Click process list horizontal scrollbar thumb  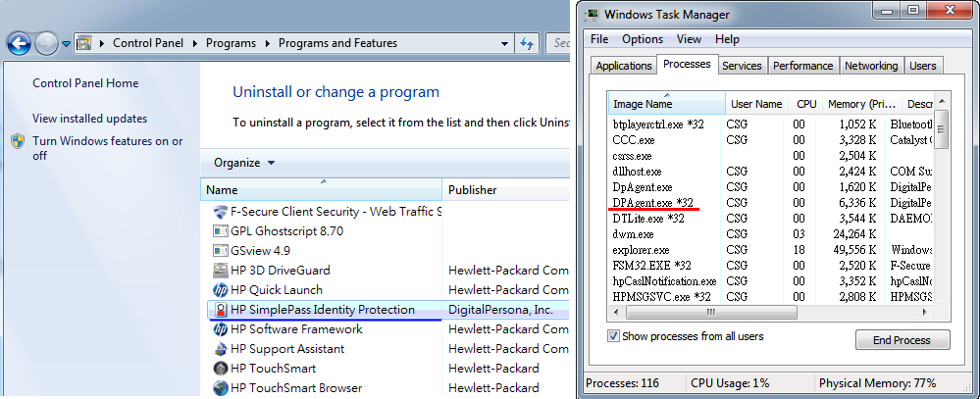pyautogui.click(x=709, y=311)
